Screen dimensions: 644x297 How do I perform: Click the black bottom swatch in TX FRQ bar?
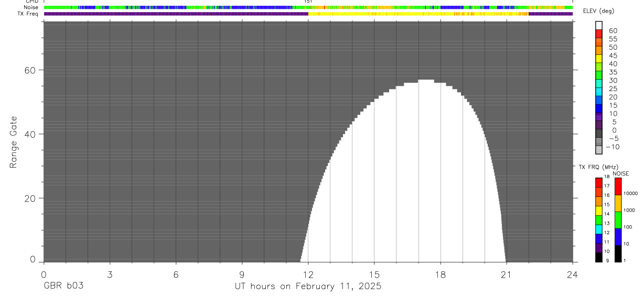[599, 257]
